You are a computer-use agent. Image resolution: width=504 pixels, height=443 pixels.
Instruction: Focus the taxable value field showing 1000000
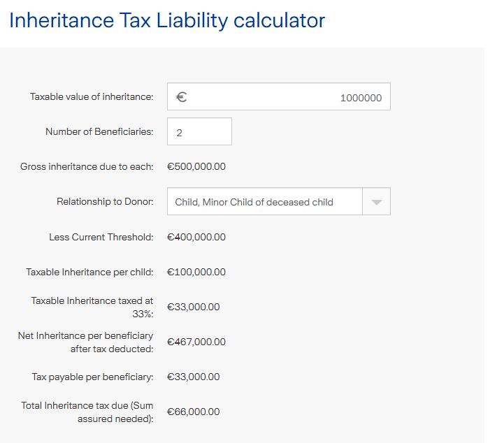coord(294,97)
